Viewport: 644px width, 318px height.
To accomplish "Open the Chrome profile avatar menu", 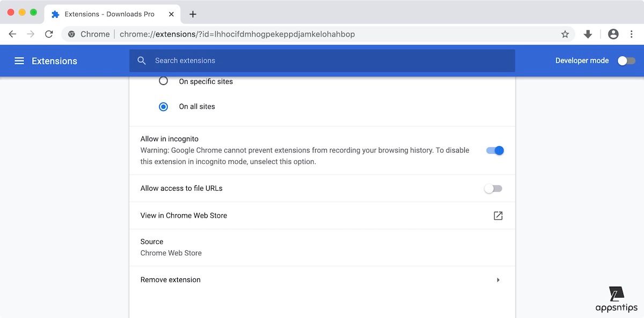I will [x=613, y=34].
